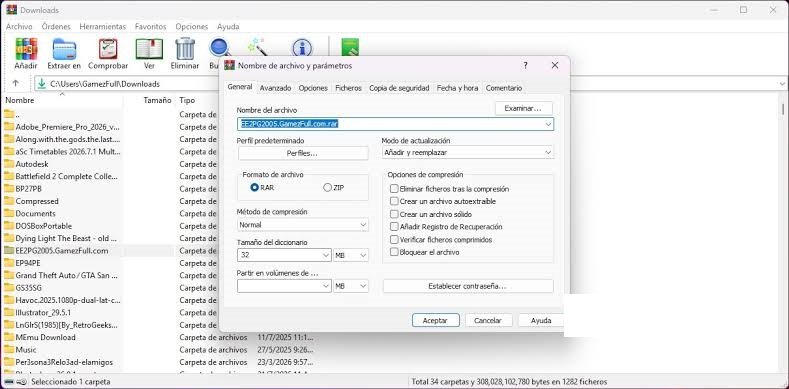789x389 pixels.
Task: Click the Información toolbar icon
Action: (301, 48)
